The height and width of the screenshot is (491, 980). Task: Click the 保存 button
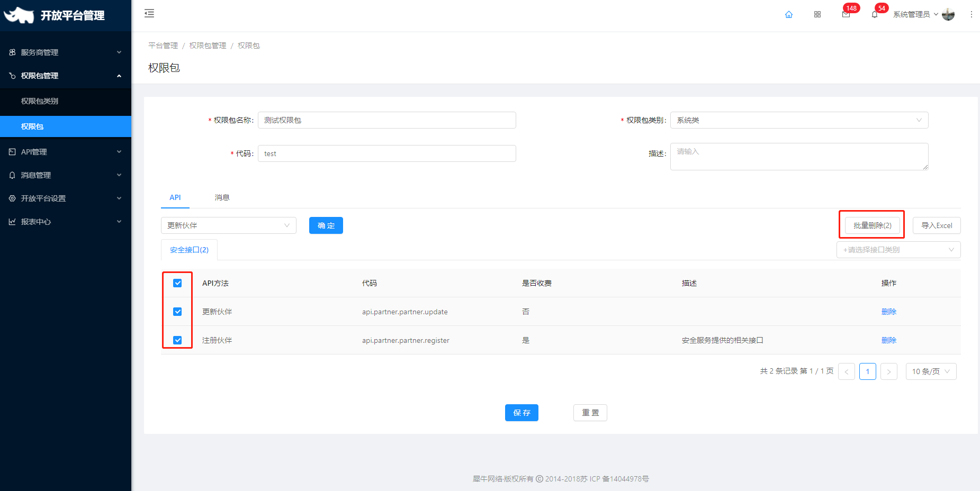point(522,413)
